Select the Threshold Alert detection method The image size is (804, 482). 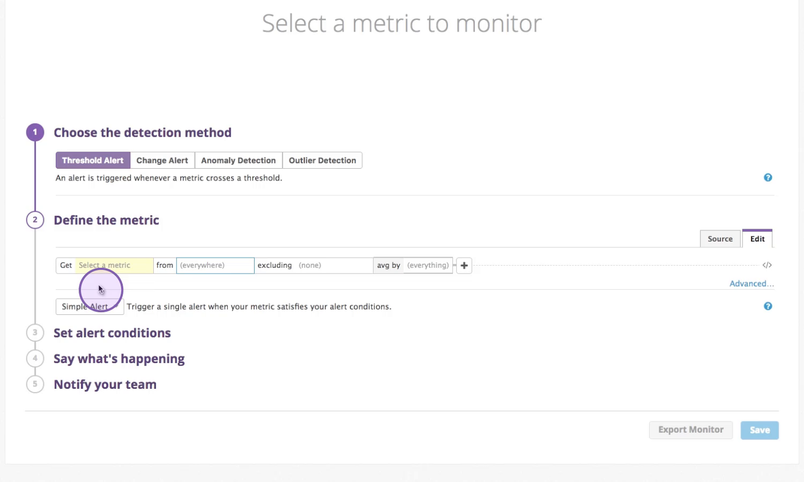point(92,160)
